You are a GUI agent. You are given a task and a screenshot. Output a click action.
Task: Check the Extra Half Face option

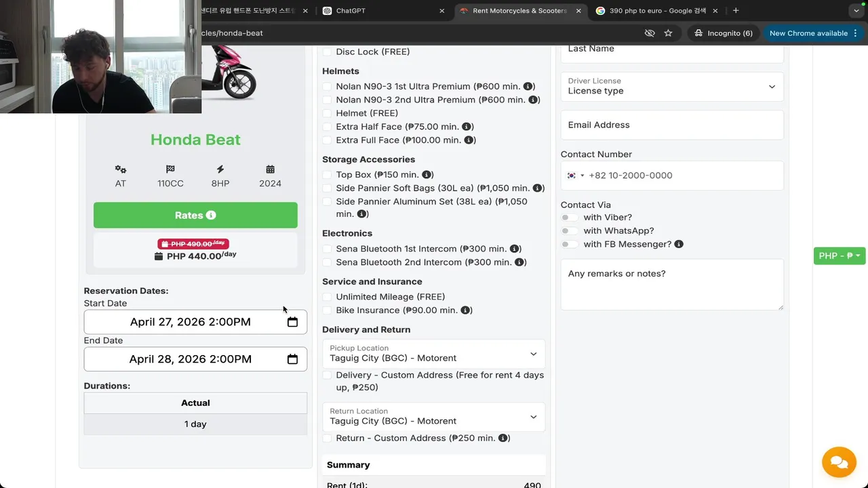327,127
